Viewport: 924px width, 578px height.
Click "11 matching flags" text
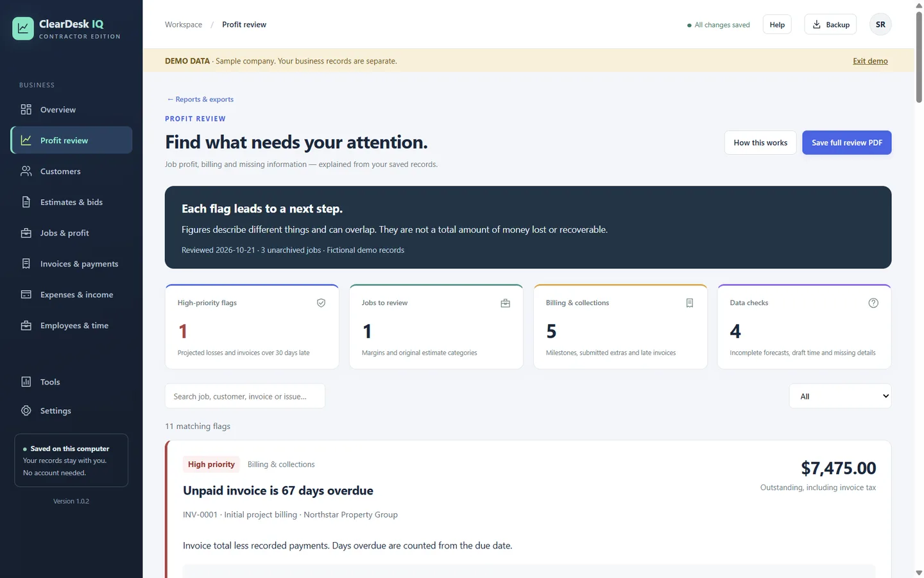point(198,426)
